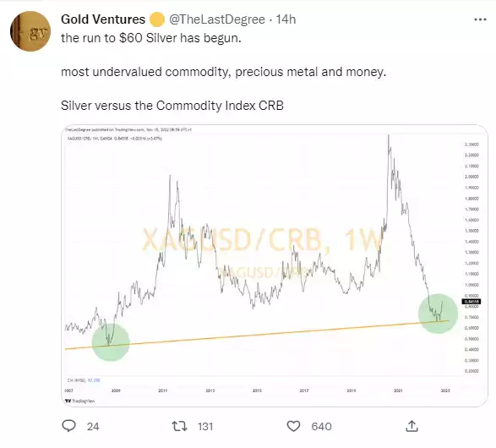Click the retweet arrows icon
The height and width of the screenshot is (448, 496).
[179, 426]
